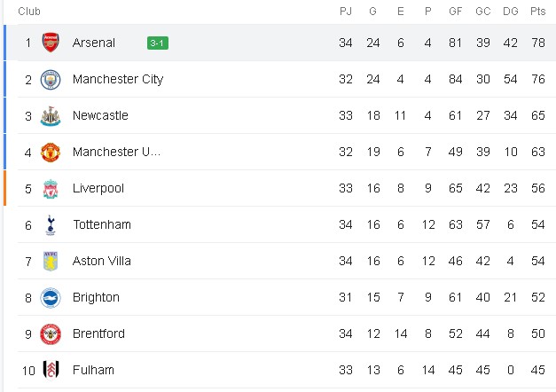Click the DG column header
The height and width of the screenshot is (392, 556).
[510, 12]
